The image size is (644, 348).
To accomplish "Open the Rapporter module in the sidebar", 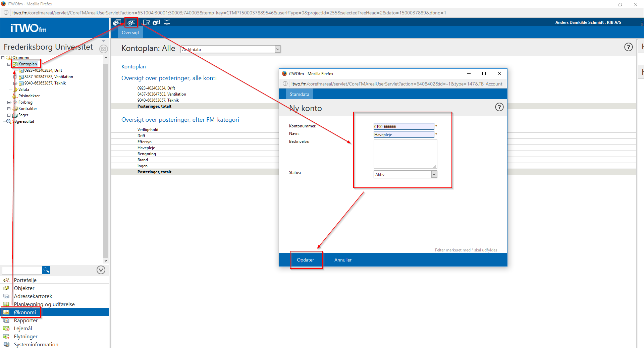I will pyautogui.click(x=26, y=321).
